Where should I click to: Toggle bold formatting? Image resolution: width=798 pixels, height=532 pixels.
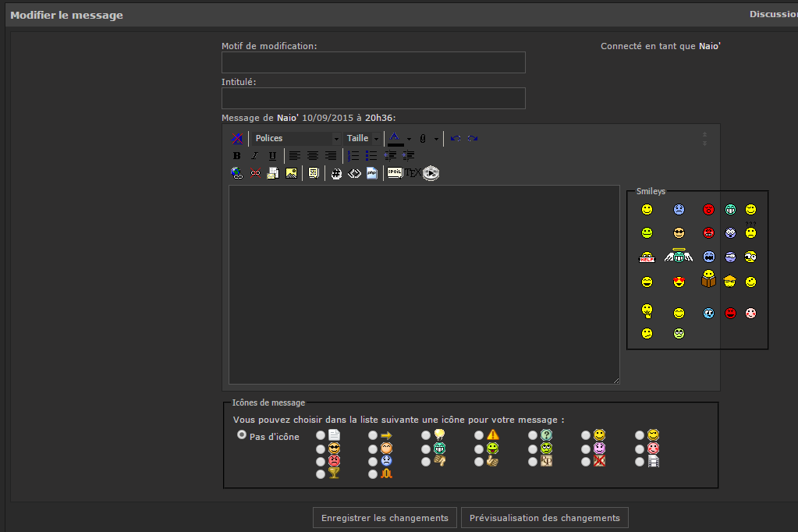point(236,156)
